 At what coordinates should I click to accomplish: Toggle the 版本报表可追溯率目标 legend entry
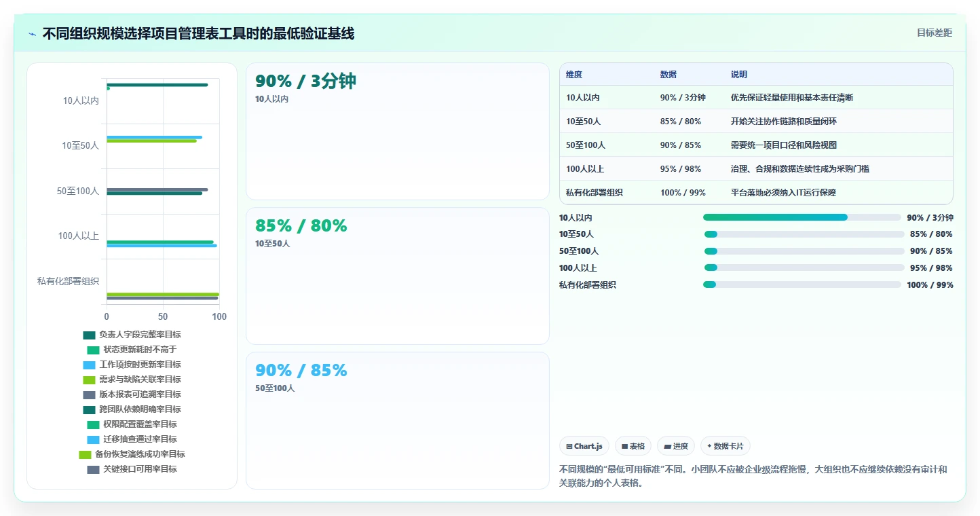pyautogui.click(x=132, y=394)
